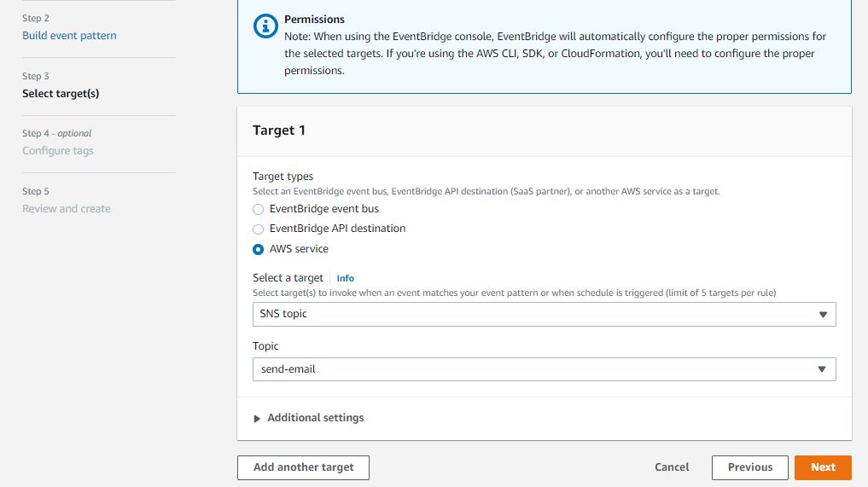Screen dimensions: 868x487
Task: Proceed with the orange Next button
Action: [823, 467]
